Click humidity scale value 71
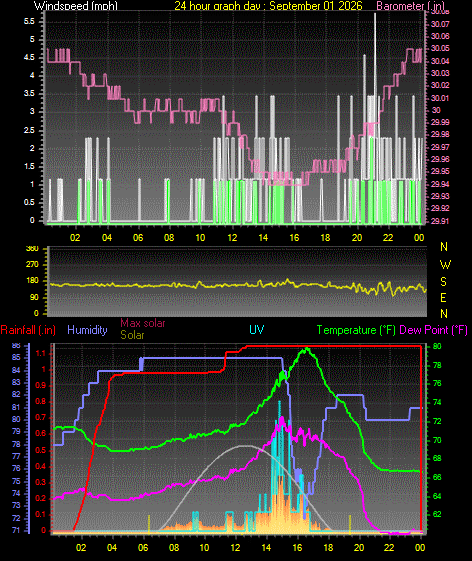 point(16,530)
